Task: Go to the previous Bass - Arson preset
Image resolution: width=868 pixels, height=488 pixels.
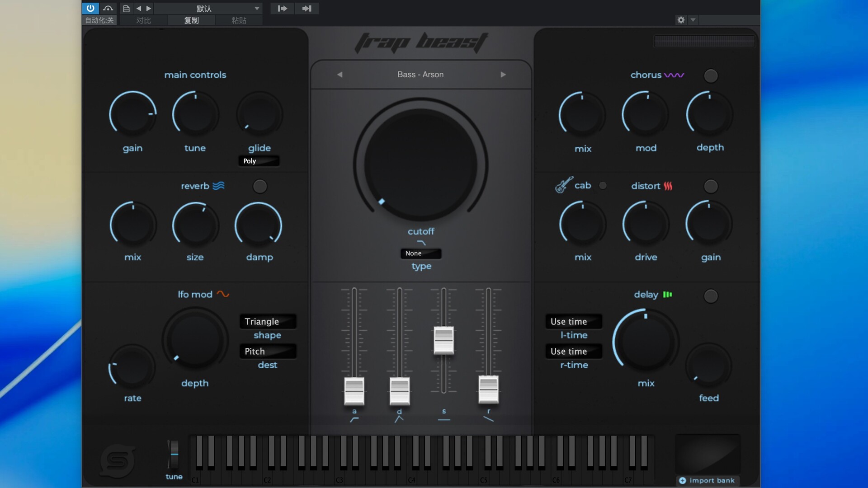Action: [x=340, y=75]
